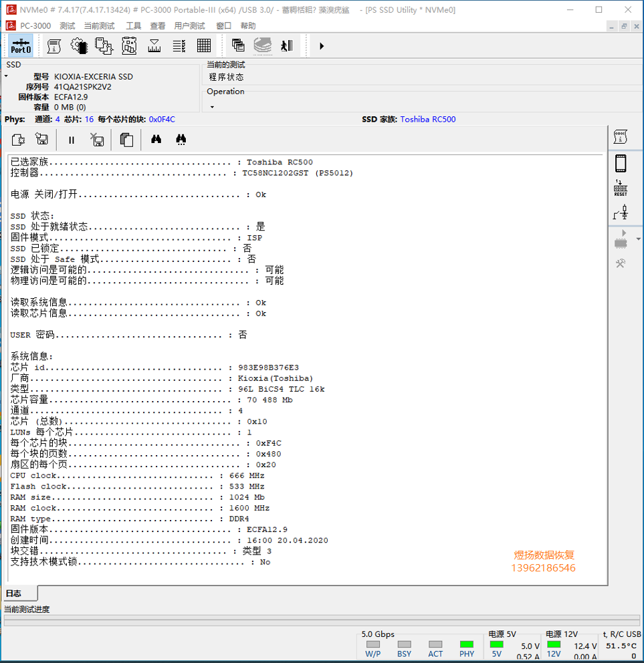This screenshot has width=644, height=663.
Task: Click the binoculars find-next icon with dots
Action: tap(181, 140)
